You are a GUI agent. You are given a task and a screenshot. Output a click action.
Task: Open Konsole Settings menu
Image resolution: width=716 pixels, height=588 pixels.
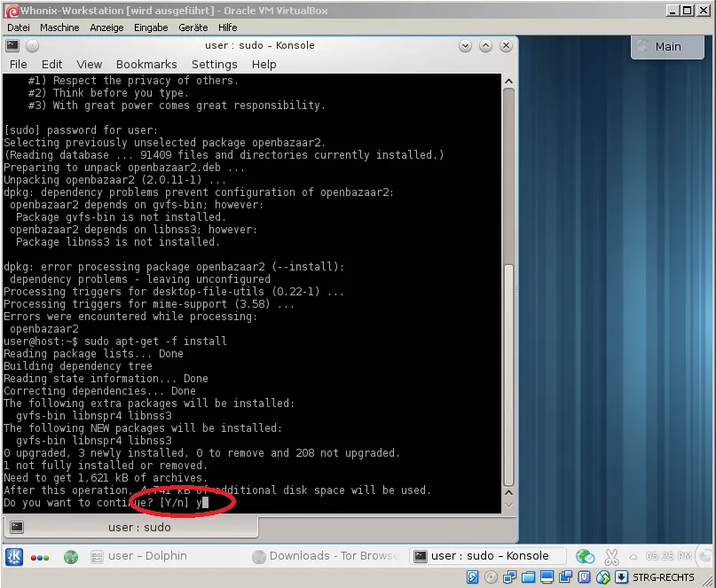[x=214, y=65]
